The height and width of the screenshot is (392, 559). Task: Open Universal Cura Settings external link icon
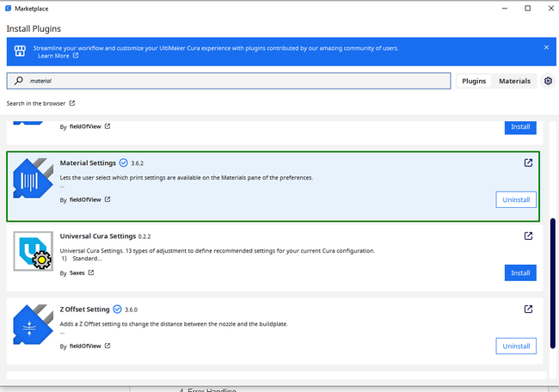point(528,236)
